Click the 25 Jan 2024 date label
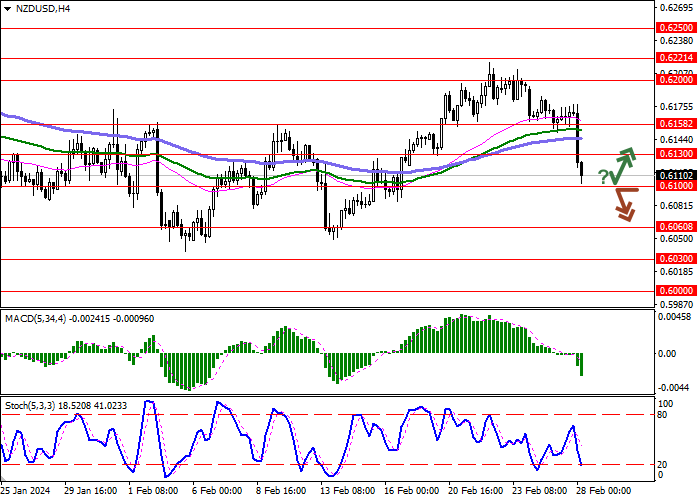This screenshot has width=700, height=500. click(25, 491)
